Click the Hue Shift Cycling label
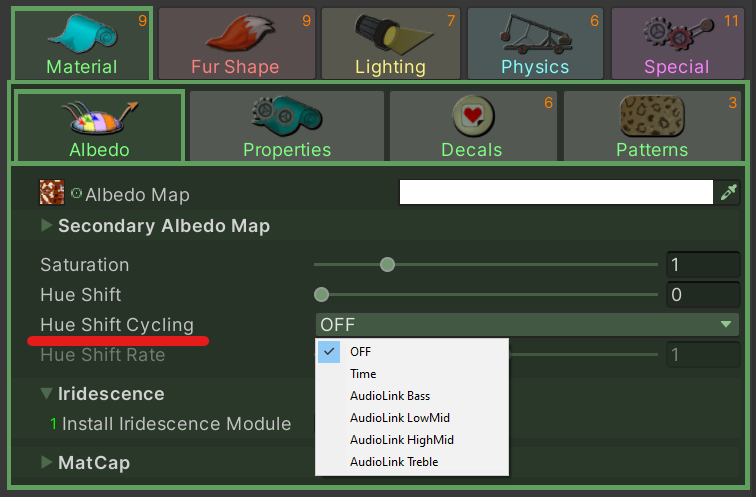Screen dimensions: 756x497 pos(117,325)
